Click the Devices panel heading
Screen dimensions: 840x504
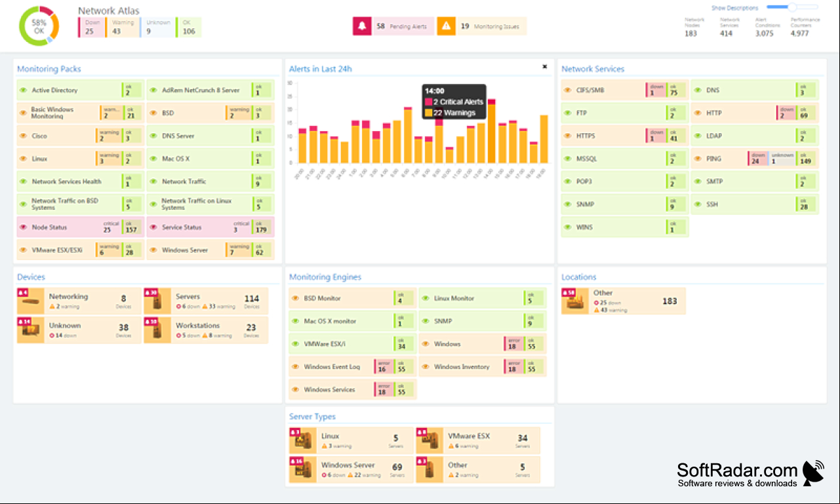[31, 277]
